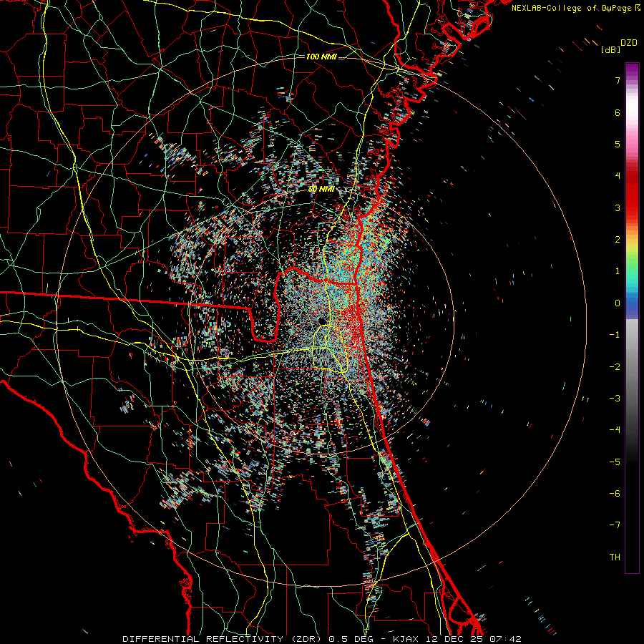
Task: Click the -3 value on the color scale
Action: point(615,399)
